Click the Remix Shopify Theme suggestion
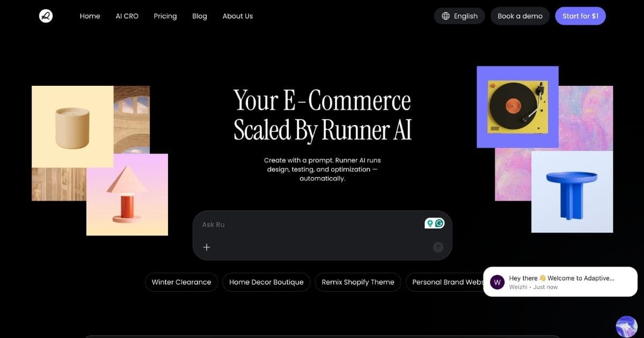This screenshot has width=644, height=338. 357,282
